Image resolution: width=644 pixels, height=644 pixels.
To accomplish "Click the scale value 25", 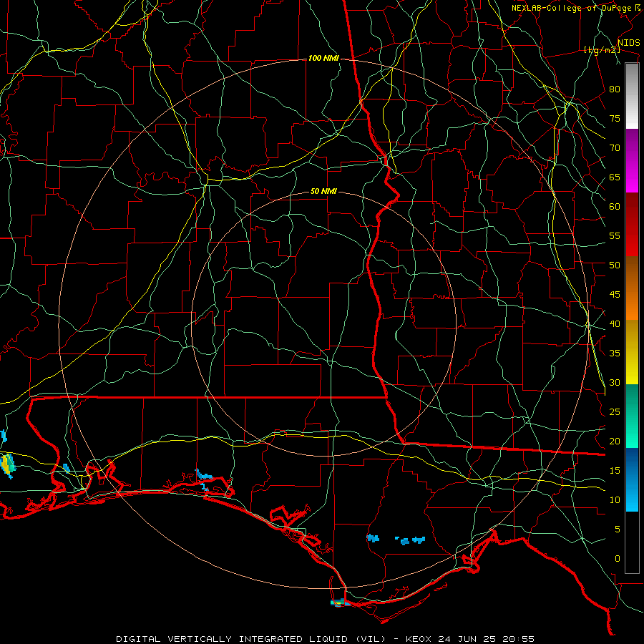I will click(615, 411).
